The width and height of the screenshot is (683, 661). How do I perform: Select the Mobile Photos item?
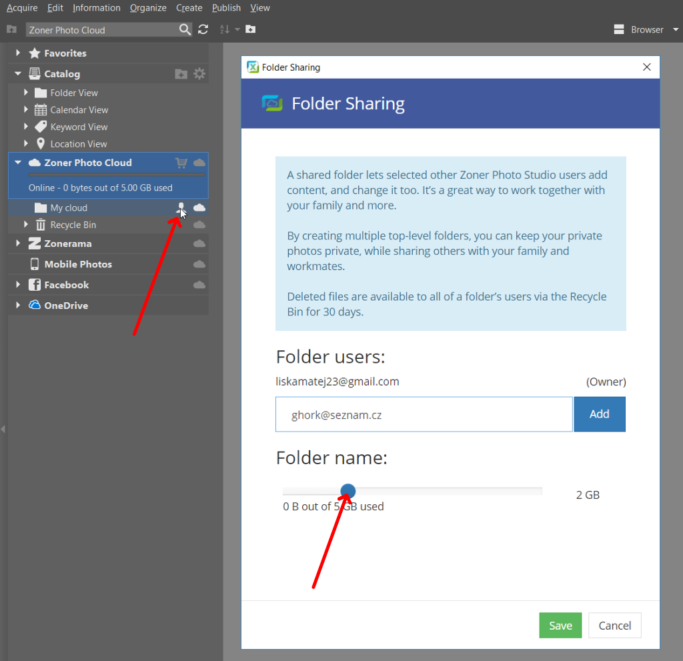[x=78, y=264]
